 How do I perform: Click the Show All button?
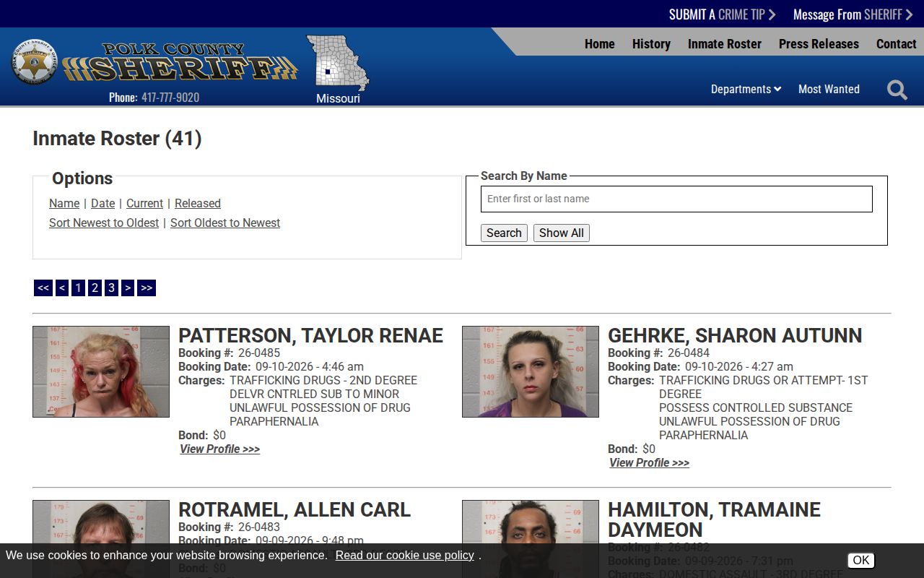click(562, 233)
